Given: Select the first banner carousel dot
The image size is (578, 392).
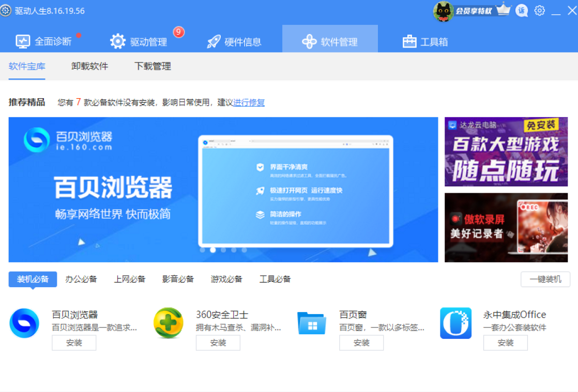Looking at the screenshot, I should (202, 250).
